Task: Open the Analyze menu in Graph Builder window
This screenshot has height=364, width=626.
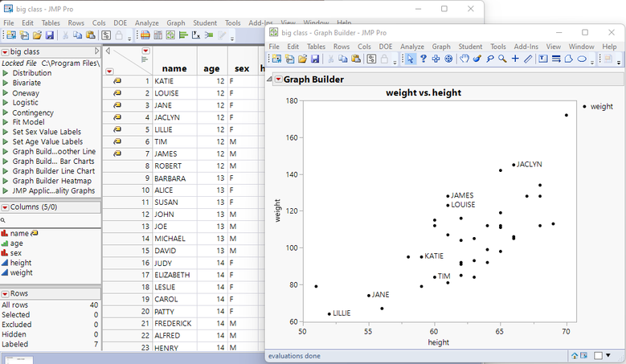Action: [x=412, y=47]
